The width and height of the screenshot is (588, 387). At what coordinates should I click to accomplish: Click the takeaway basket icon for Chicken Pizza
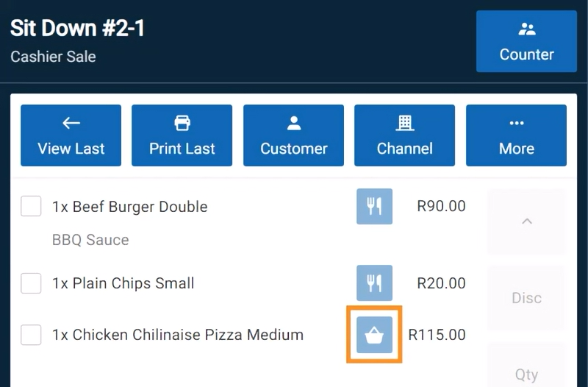(374, 335)
